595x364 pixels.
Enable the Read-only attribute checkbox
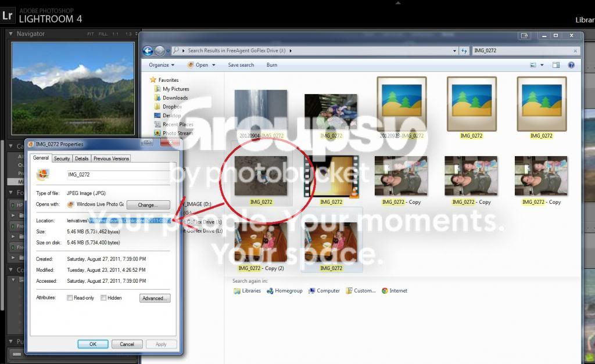[70, 298]
